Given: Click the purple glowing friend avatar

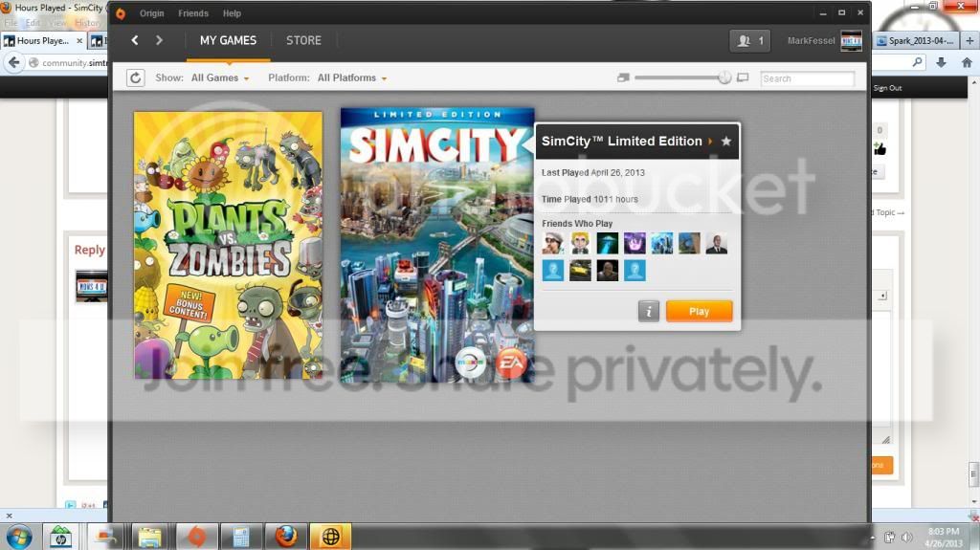Looking at the screenshot, I should click(x=635, y=243).
